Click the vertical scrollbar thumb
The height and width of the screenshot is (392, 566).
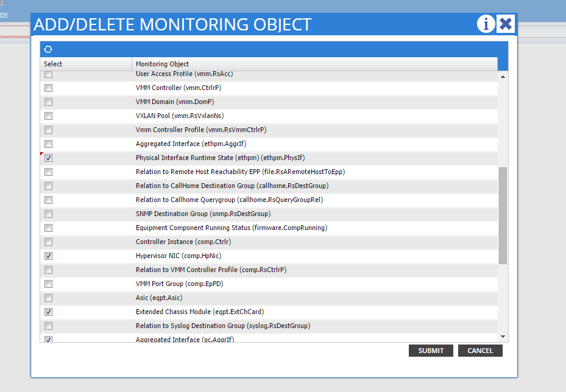[x=503, y=215]
